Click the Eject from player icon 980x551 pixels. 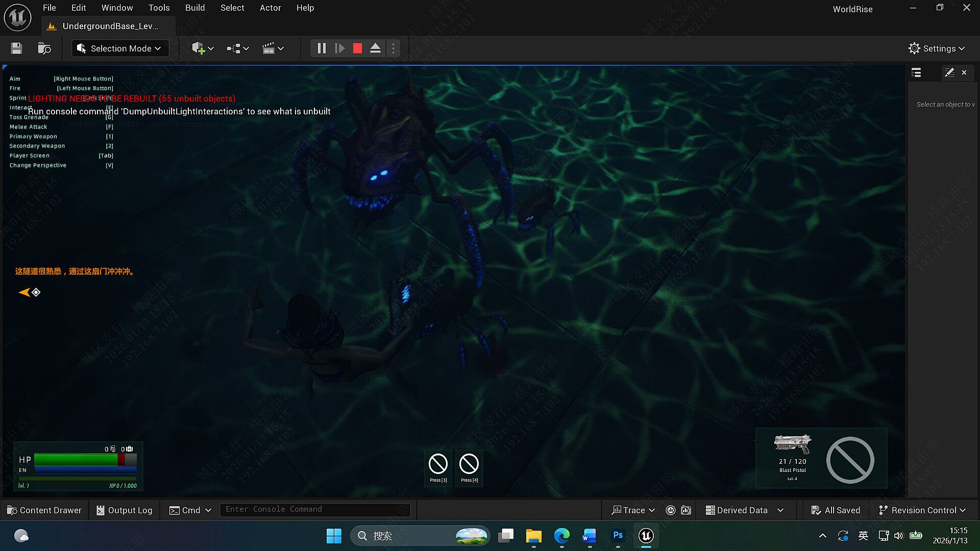(x=375, y=48)
